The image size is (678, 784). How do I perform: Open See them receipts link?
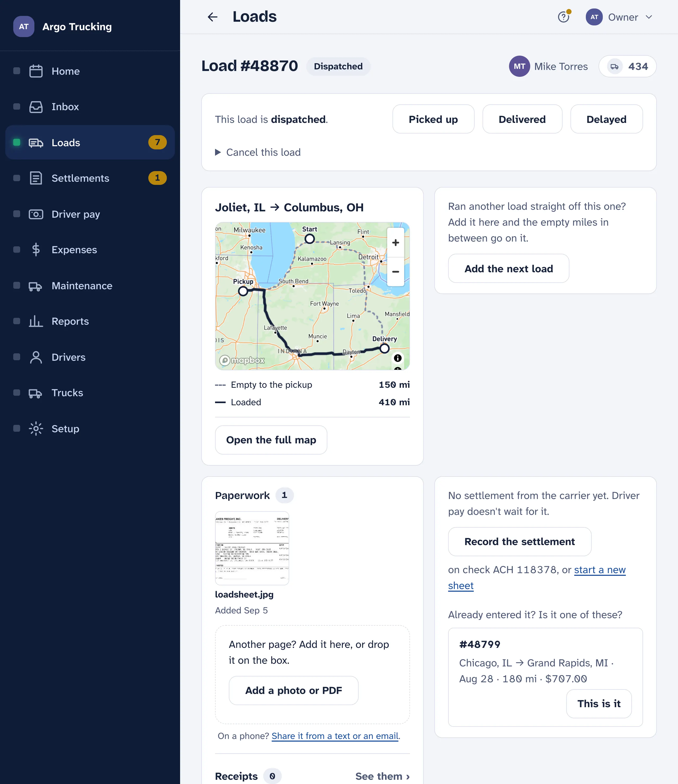(382, 776)
